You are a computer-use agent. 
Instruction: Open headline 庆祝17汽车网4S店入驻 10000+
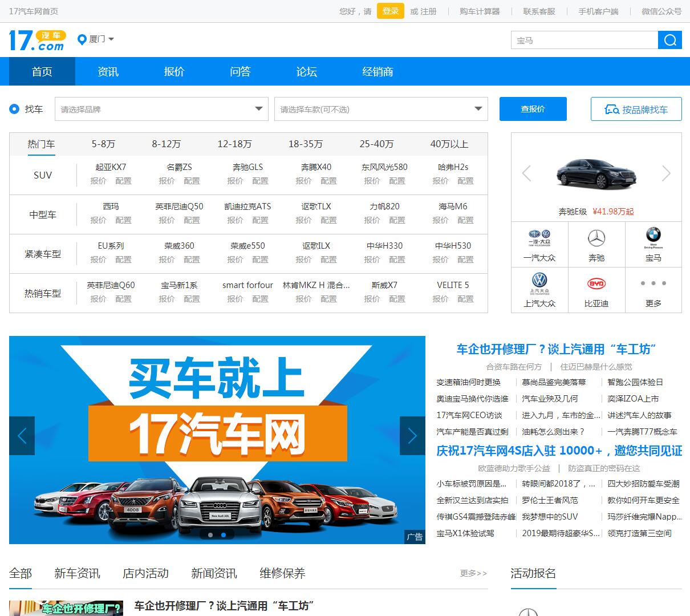(x=559, y=451)
